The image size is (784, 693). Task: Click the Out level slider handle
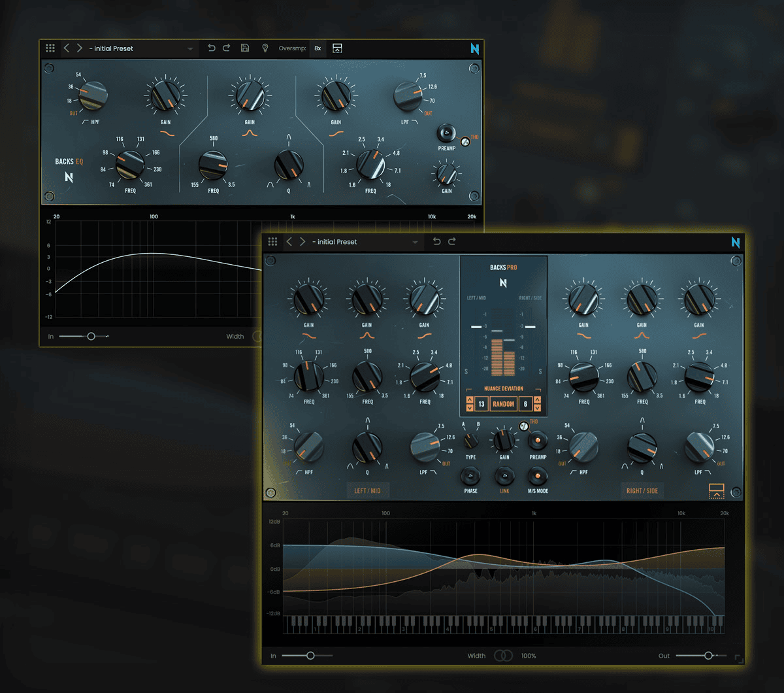click(708, 655)
